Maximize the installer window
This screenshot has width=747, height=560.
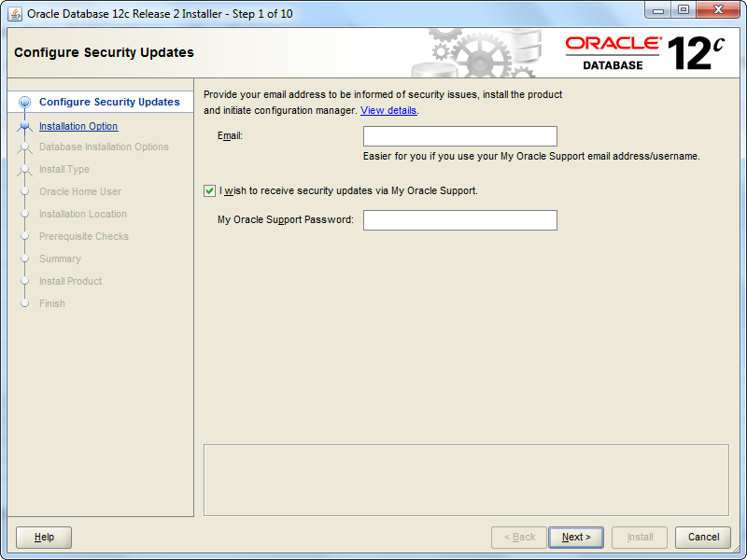(x=684, y=11)
